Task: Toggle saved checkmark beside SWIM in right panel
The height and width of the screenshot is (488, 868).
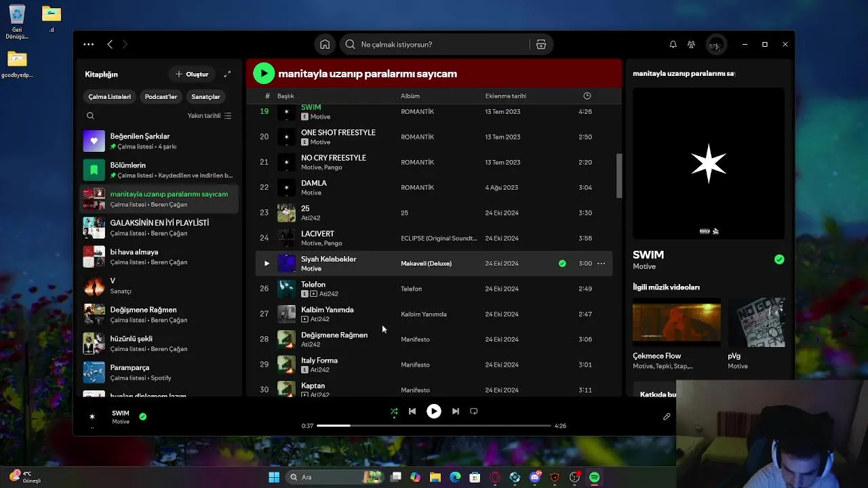Action: tap(779, 259)
